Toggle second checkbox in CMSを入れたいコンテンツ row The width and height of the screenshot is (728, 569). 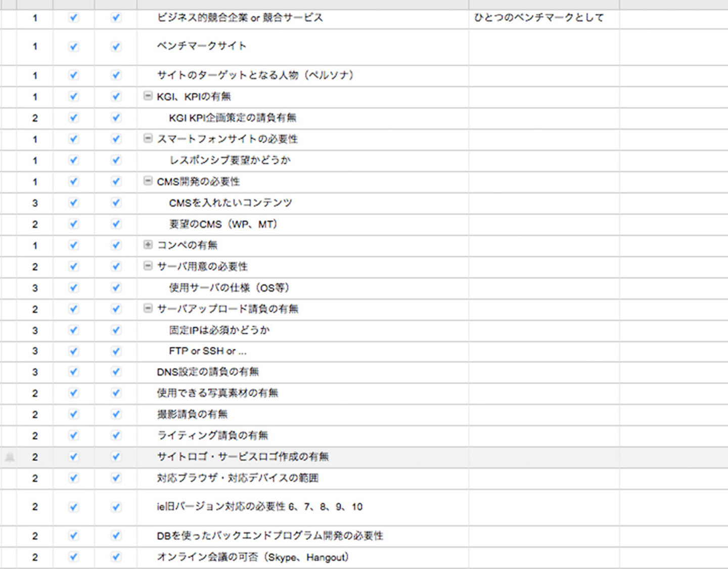116,203
